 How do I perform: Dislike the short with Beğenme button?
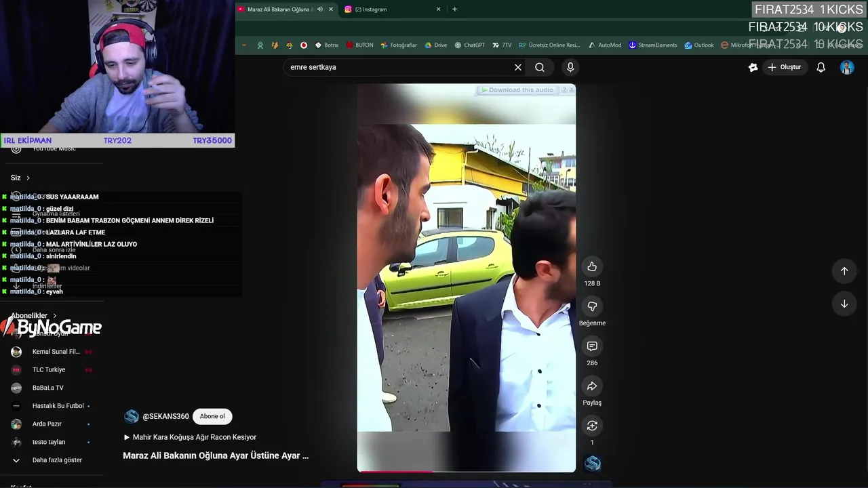[592, 307]
